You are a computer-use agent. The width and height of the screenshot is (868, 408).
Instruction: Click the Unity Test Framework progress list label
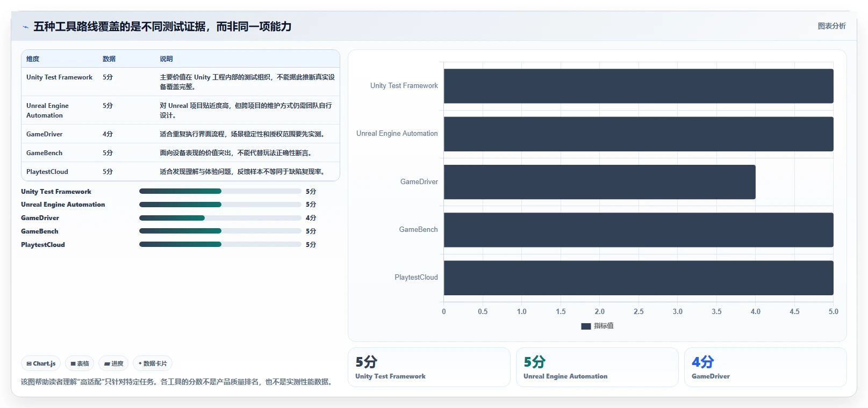[56, 192]
